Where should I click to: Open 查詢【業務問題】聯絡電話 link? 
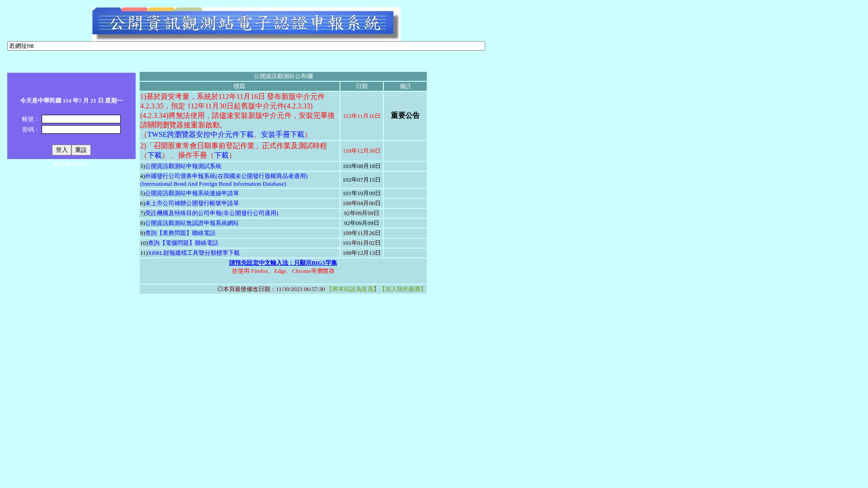[x=180, y=233]
